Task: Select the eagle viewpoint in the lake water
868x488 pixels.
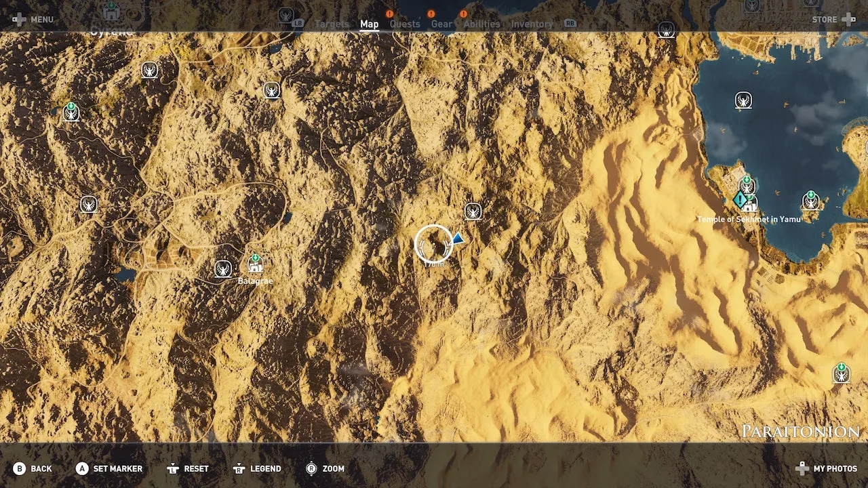Action: pyautogui.click(x=743, y=100)
